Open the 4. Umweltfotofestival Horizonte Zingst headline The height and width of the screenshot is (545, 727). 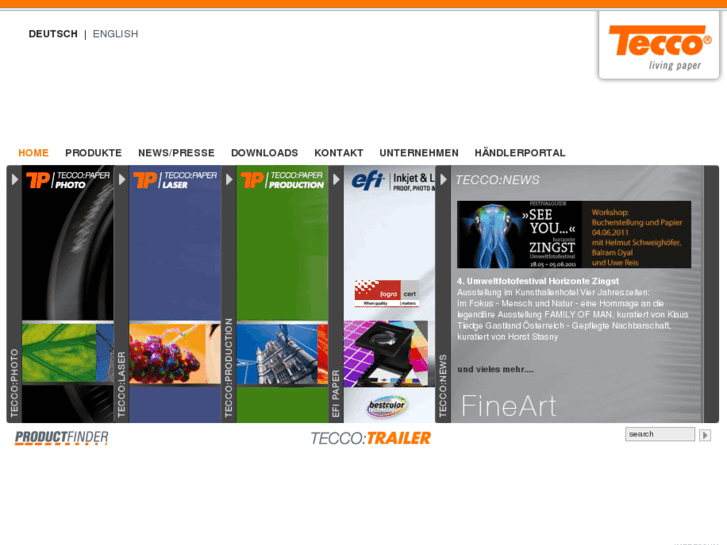(538, 281)
